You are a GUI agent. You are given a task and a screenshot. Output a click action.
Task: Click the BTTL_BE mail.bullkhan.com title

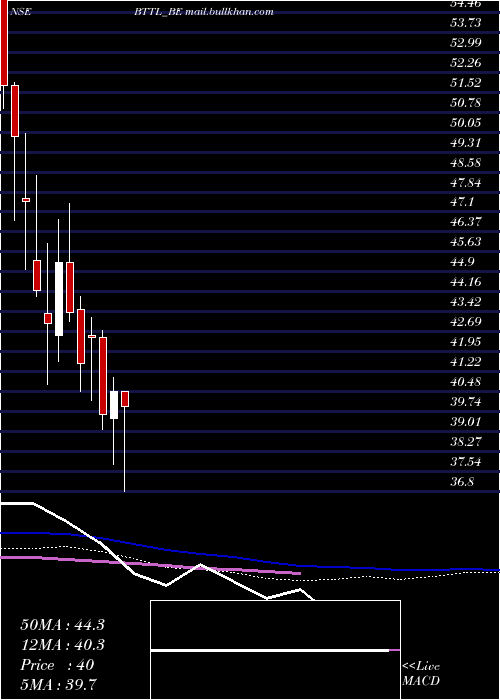click(204, 12)
